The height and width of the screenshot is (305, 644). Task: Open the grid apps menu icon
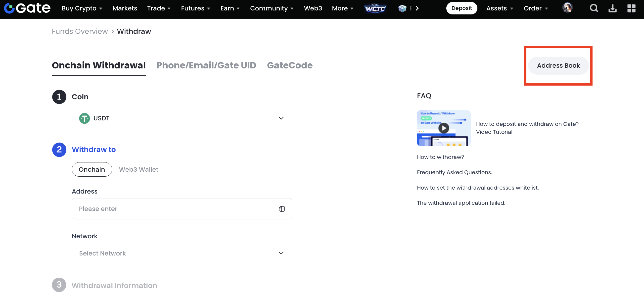pos(631,8)
